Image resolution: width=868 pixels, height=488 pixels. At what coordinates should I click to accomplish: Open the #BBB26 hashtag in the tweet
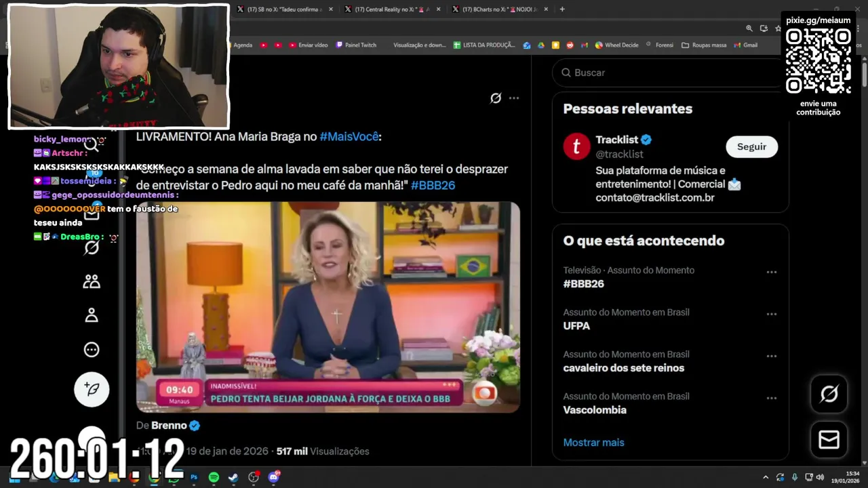coord(433,185)
